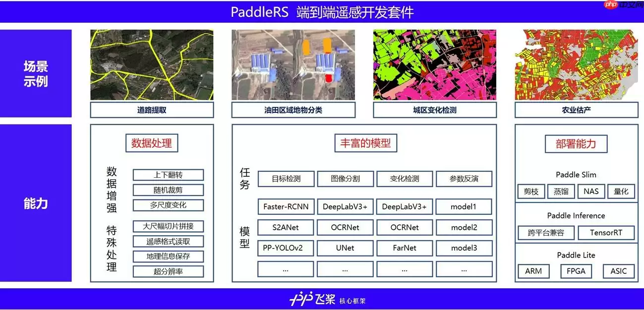Image resolution: width=644 pixels, height=310 pixels.
Task: Select the ARM option under Paddle Lite
Action: [533, 271]
